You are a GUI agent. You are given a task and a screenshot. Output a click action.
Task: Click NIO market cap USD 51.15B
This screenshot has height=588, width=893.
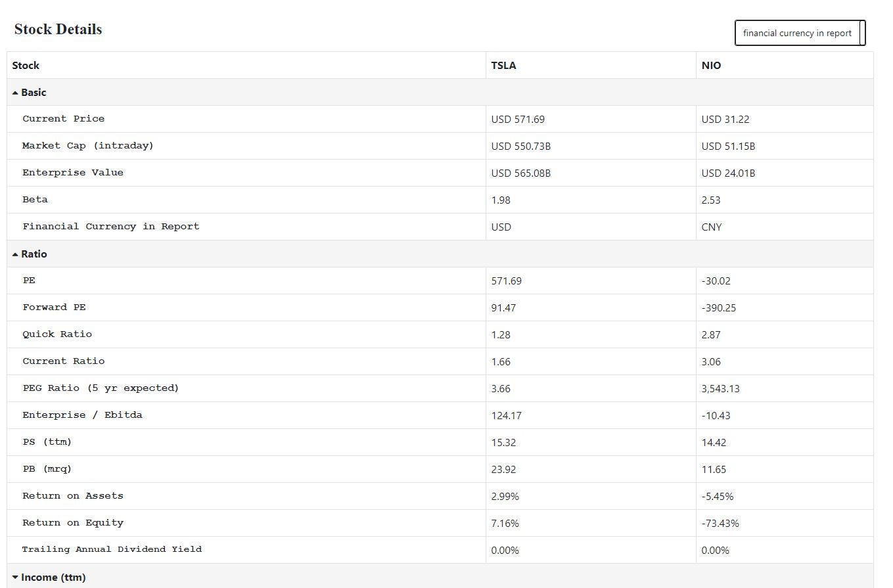pos(728,147)
